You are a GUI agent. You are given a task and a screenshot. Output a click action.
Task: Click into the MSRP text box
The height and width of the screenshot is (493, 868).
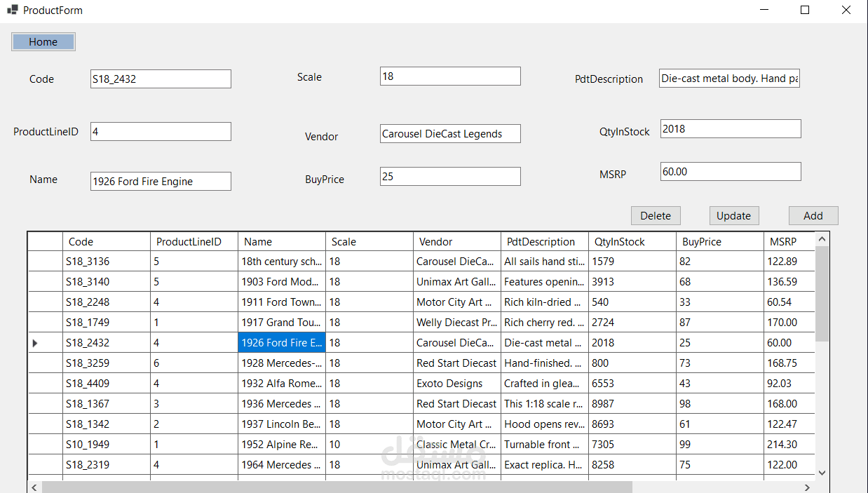click(730, 172)
